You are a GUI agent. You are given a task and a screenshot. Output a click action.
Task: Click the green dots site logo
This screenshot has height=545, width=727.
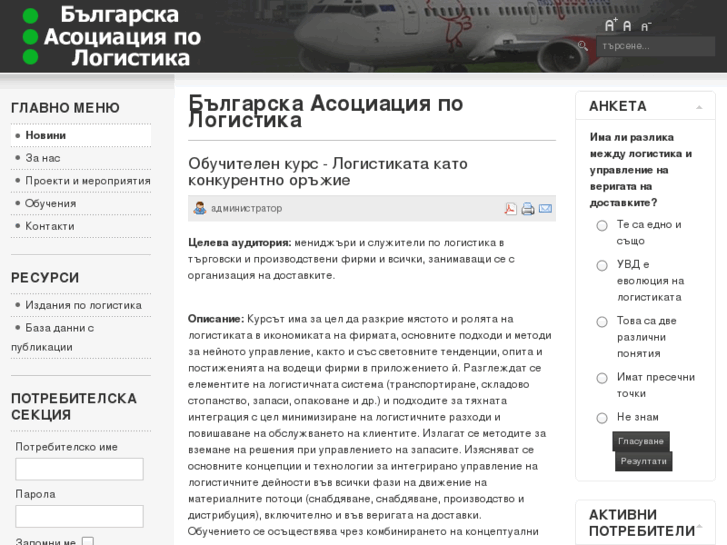tap(30, 36)
